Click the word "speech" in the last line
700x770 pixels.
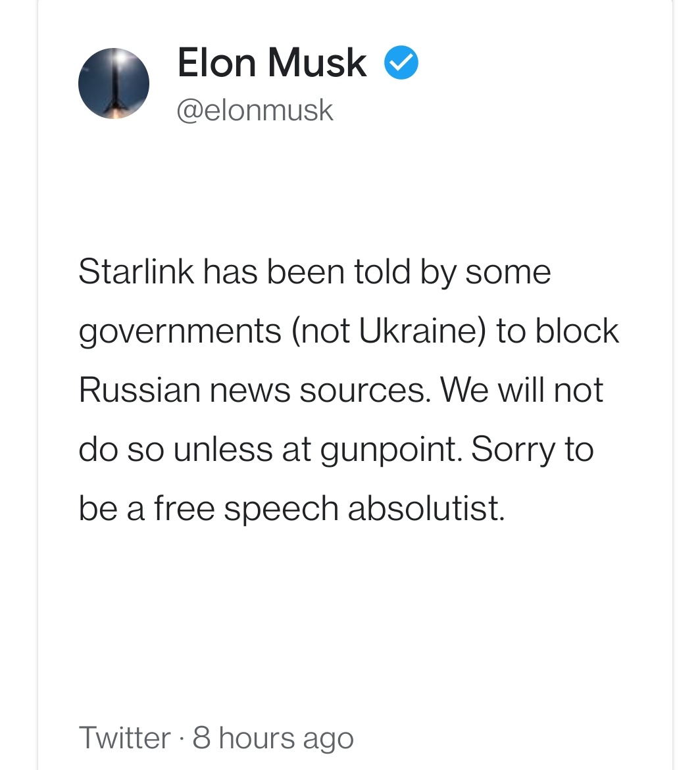[281, 510]
